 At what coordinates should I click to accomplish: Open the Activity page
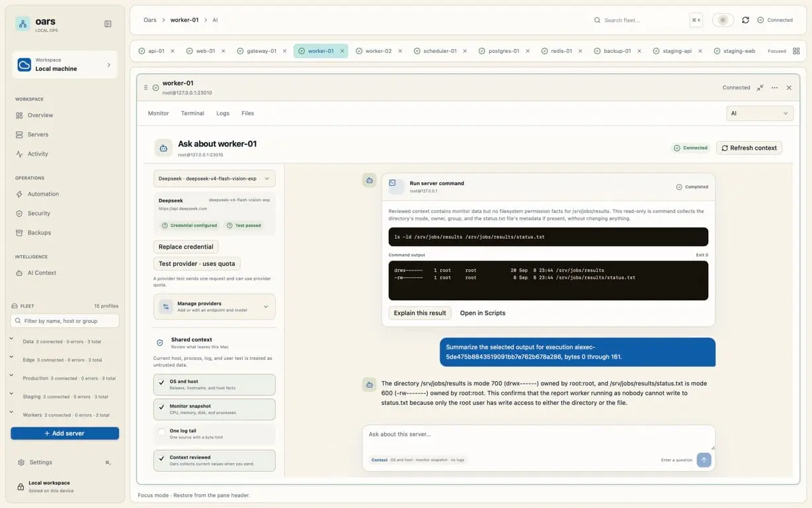click(x=38, y=153)
